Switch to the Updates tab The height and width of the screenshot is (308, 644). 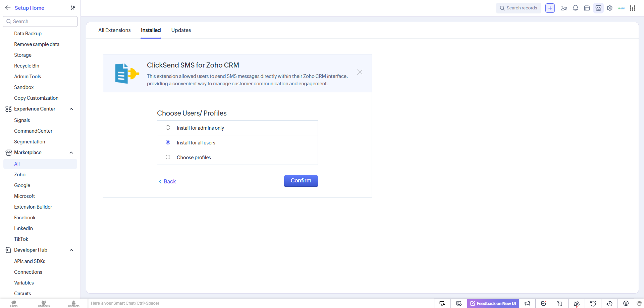(x=181, y=30)
